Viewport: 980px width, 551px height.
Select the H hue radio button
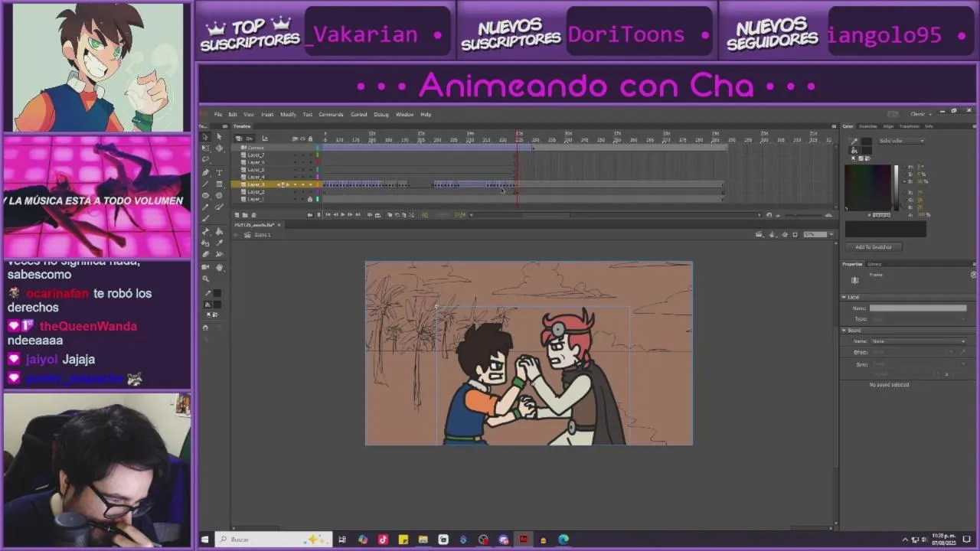(905, 167)
